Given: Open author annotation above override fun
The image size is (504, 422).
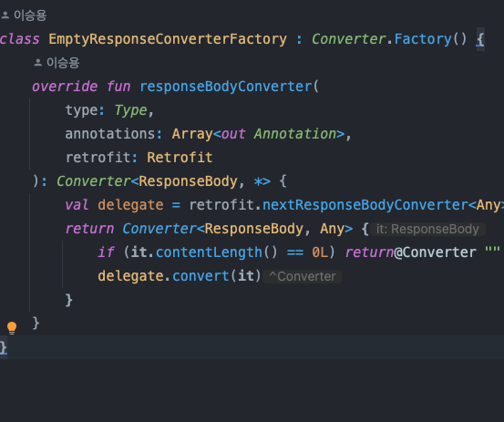Looking at the screenshot, I should [x=57, y=63].
